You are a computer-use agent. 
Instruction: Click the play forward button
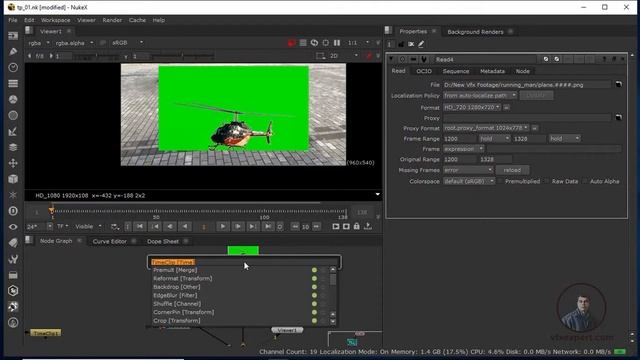tap(223, 226)
